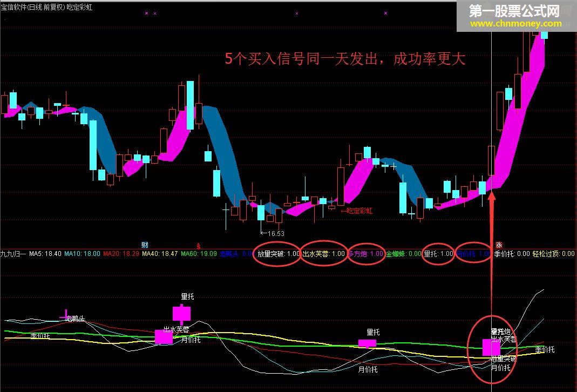577x392 pixels.
Task: Click the MA60: 19.09 value
Action: [x=199, y=254]
